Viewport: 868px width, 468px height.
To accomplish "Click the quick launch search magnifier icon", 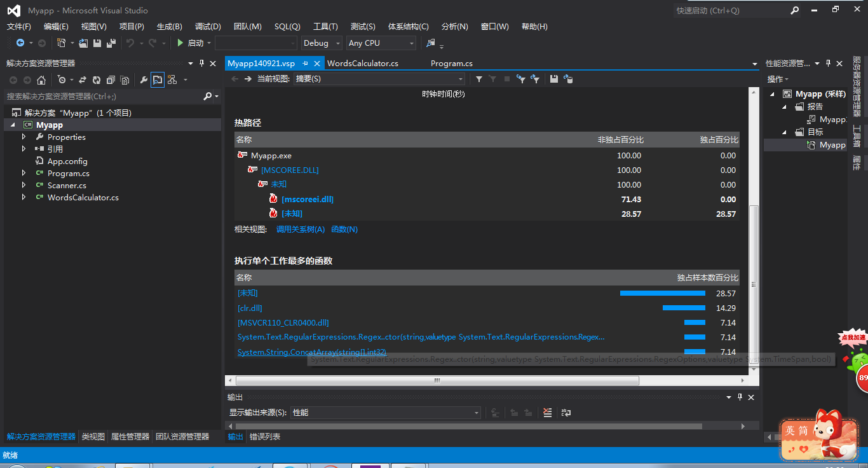I will pyautogui.click(x=795, y=11).
